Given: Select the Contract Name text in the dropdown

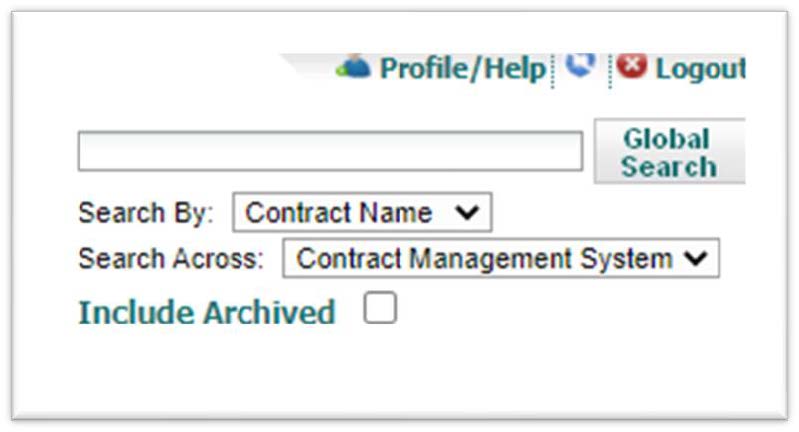Looking at the screenshot, I should click(339, 212).
